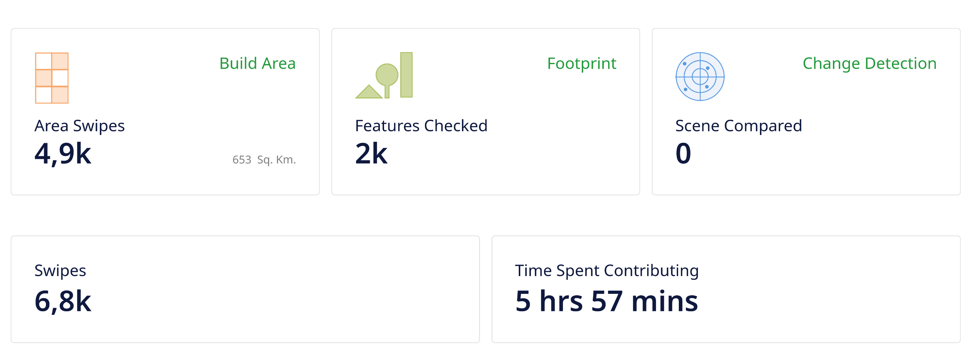Select the Footprint green label
The image size is (980, 361).
coord(582,63)
